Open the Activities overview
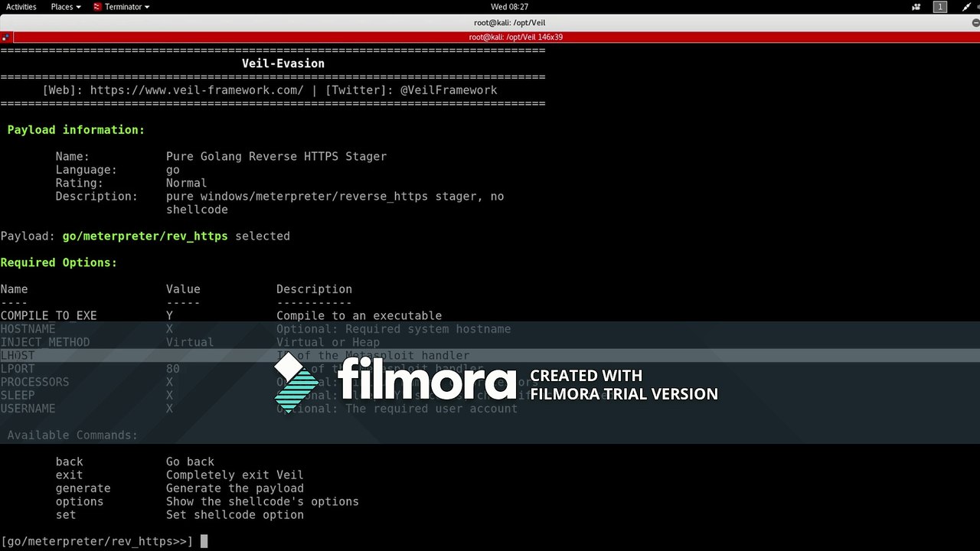980x551 pixels. (21, 7)
